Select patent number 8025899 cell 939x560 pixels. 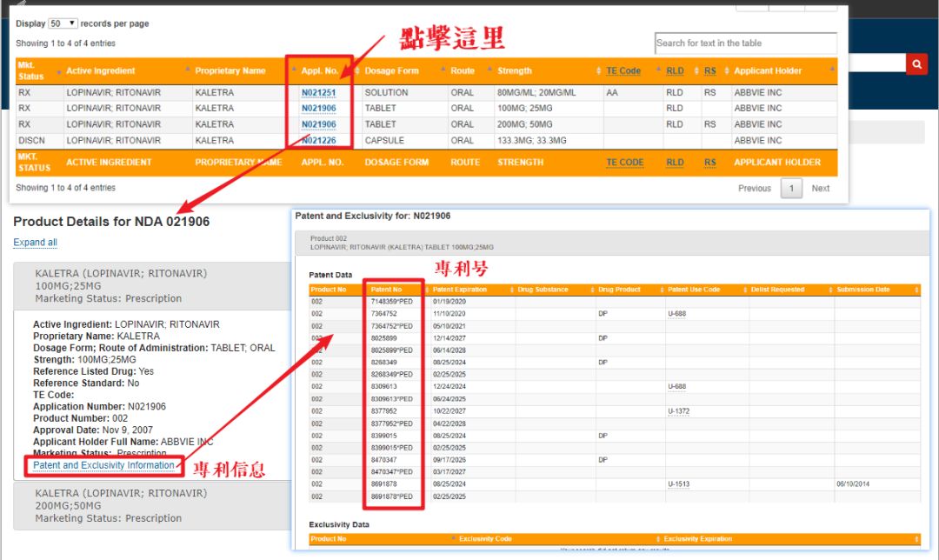click(x=384, y=338)
